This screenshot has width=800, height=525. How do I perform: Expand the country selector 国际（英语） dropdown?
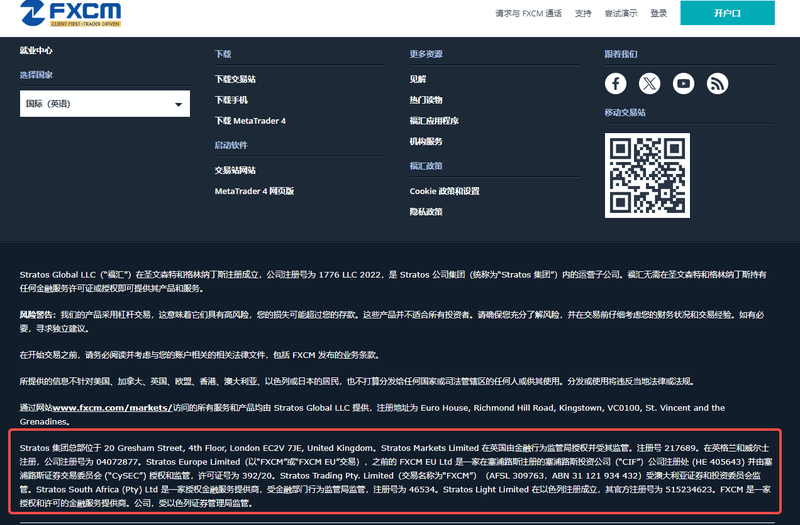coord(105,104)
